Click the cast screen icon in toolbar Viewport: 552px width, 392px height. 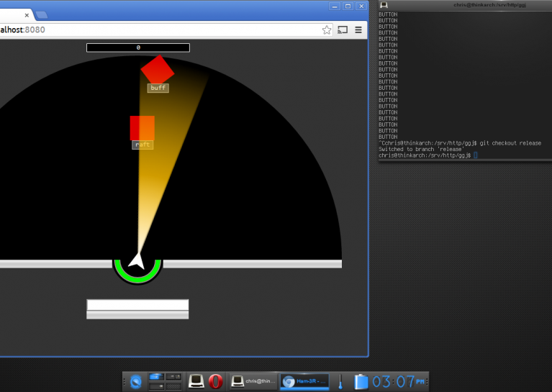click(x=343, y=30)
